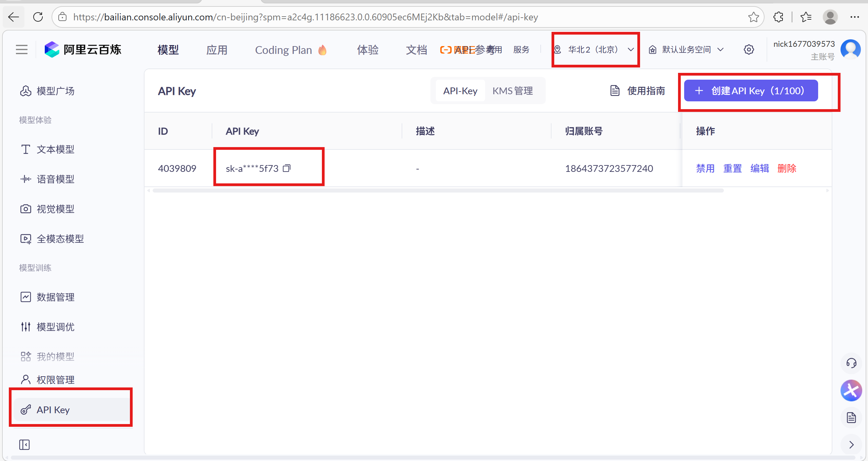Click the floating AI assistant icon
Image resolution: width=868 pixels, height=461 pixels.
(851, 390)
